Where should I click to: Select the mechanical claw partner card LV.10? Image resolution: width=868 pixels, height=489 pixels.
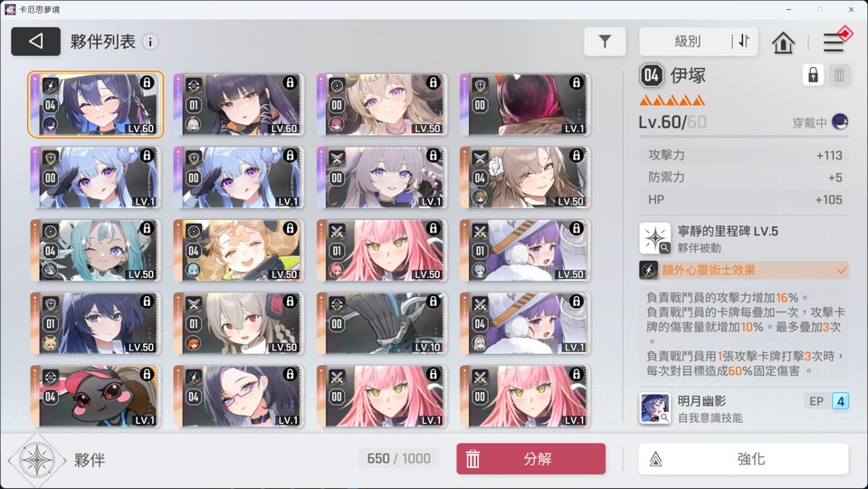click(382, 323)
